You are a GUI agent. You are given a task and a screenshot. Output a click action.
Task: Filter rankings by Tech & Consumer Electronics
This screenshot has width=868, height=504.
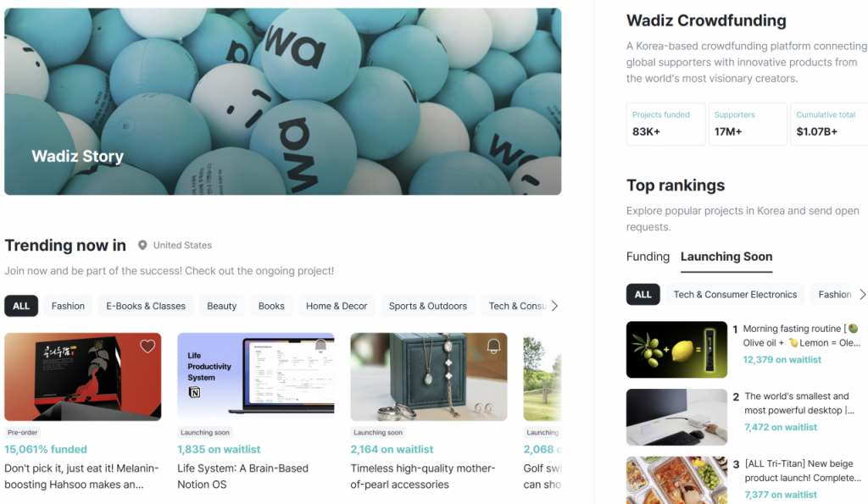(735, 294)
